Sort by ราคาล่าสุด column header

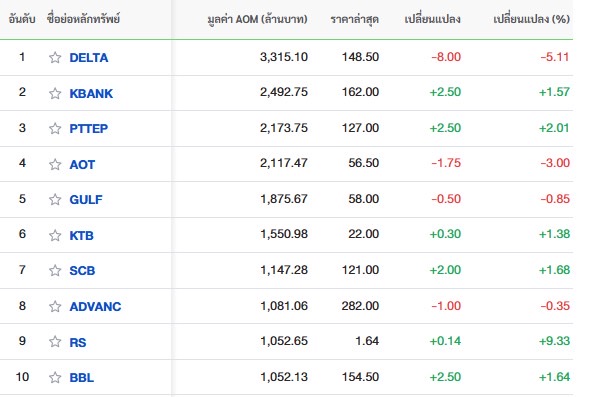(x=354, y=19)
